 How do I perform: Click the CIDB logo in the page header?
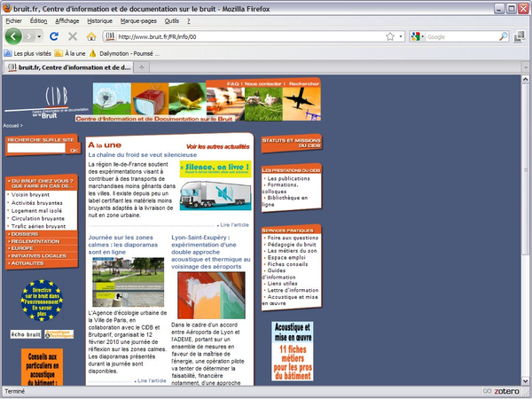[43, 100]
